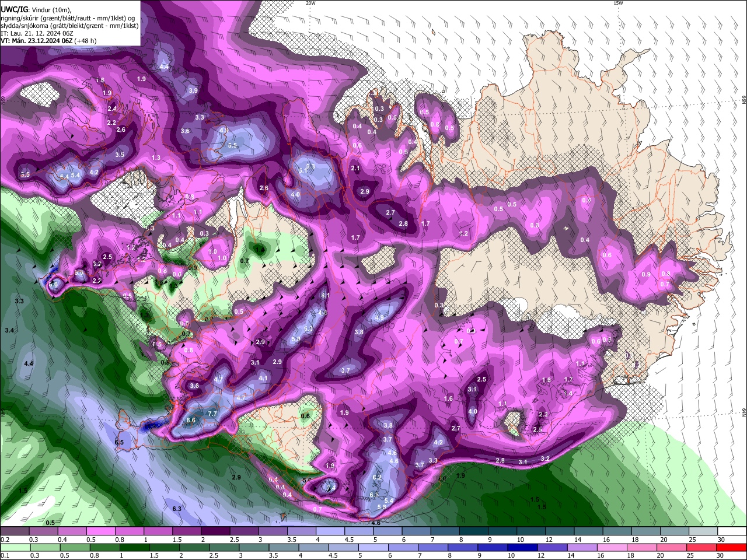
Task: Select the 'IT: Lau. 21. 12. 2024 06Z' line
Action: (x=37, y=33)
